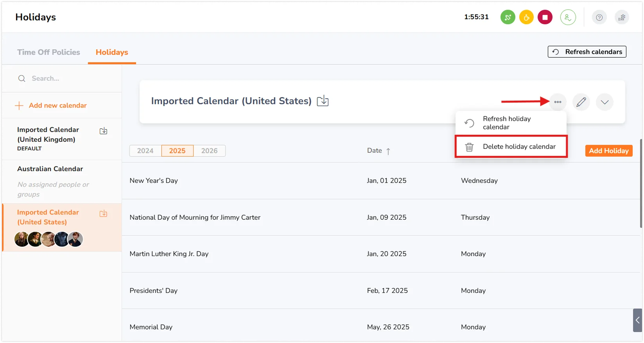The width and height of the screenshot is (644, 343).
Task: Click the green work status icon
Action: [508, 17]
